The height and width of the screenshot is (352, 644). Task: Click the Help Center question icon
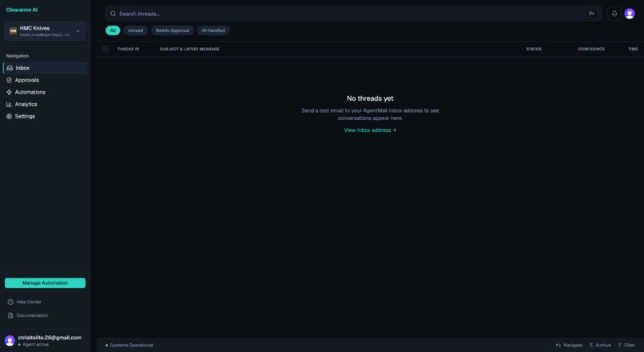click(x=10, y=302)
